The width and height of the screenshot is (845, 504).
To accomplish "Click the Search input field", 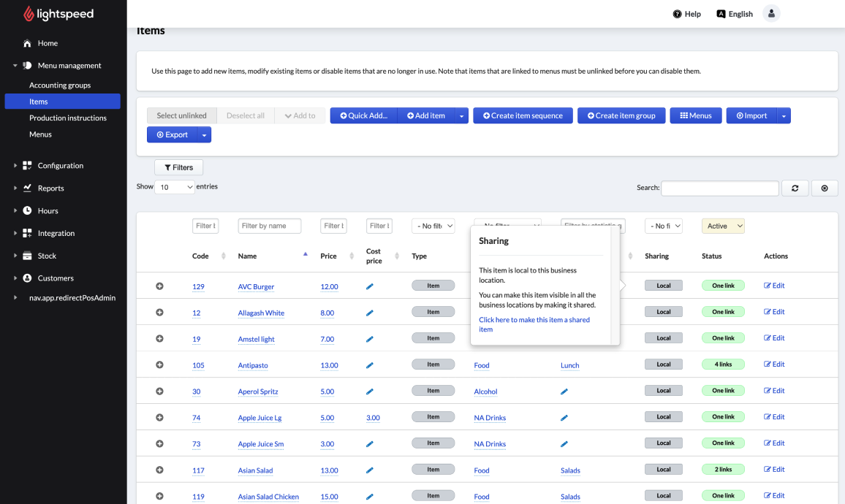I will click(x=720, y=188).
